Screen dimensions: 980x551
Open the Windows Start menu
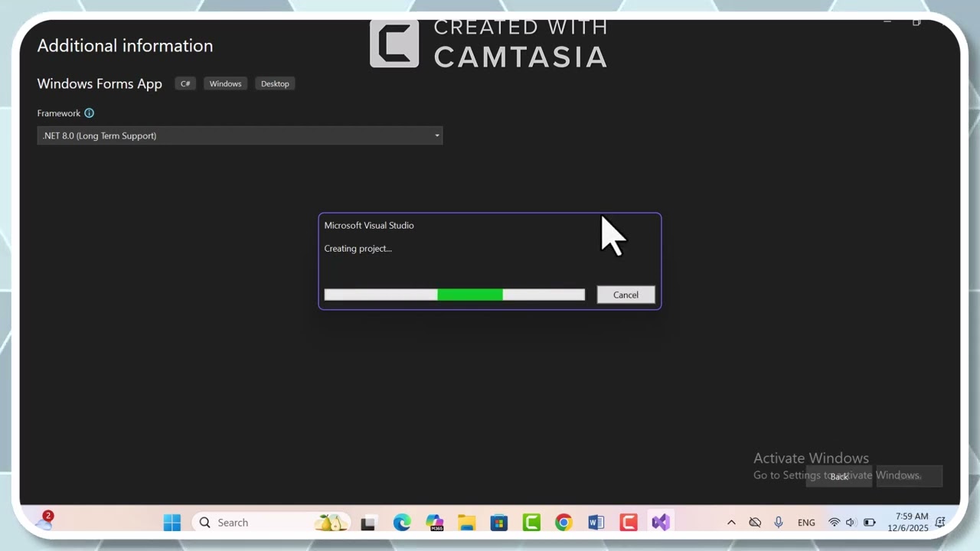(x=172, y=523)
